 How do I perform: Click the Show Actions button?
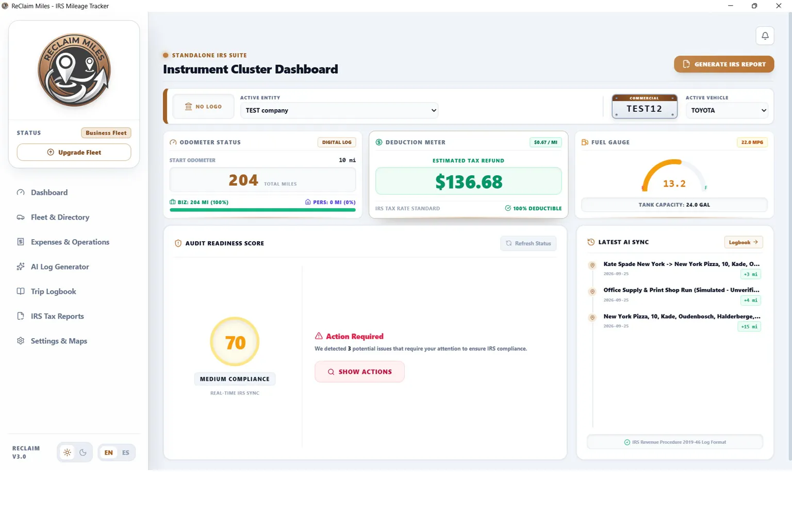point(359,372)
